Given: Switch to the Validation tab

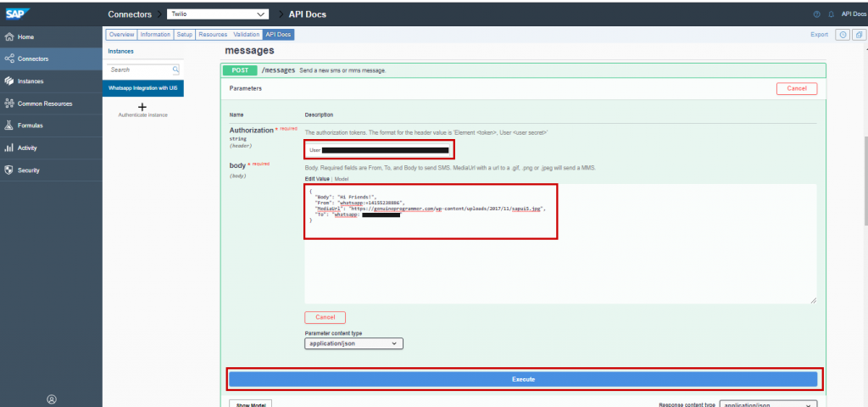Looking at the screenshot, I should 247,34.
